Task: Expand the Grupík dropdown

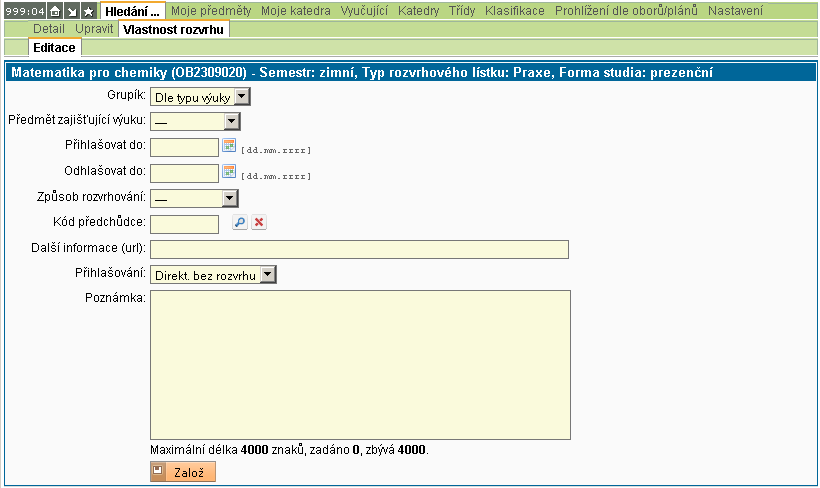Action: [x=241, y=97]
